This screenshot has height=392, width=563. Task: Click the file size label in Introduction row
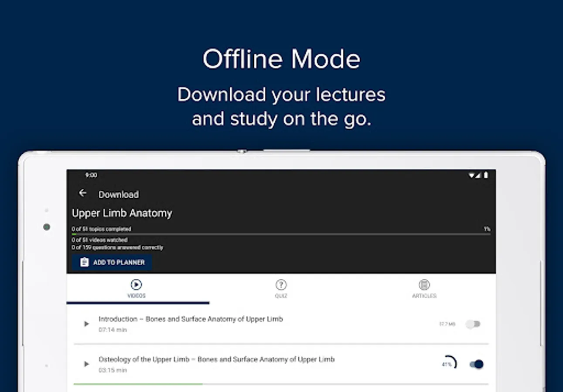pos(447,324)
